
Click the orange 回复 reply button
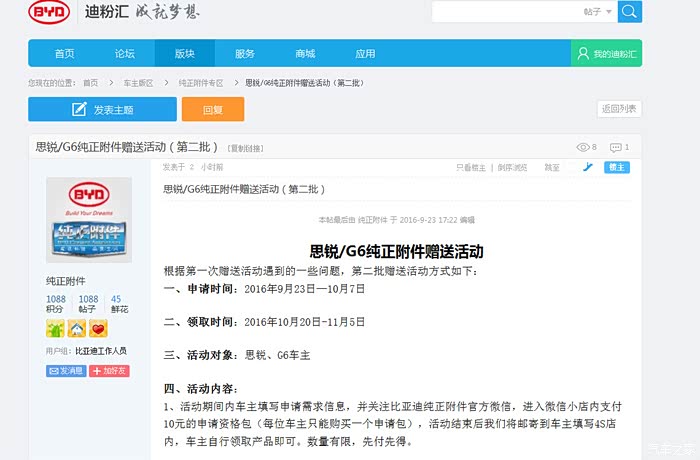point(212,109)
